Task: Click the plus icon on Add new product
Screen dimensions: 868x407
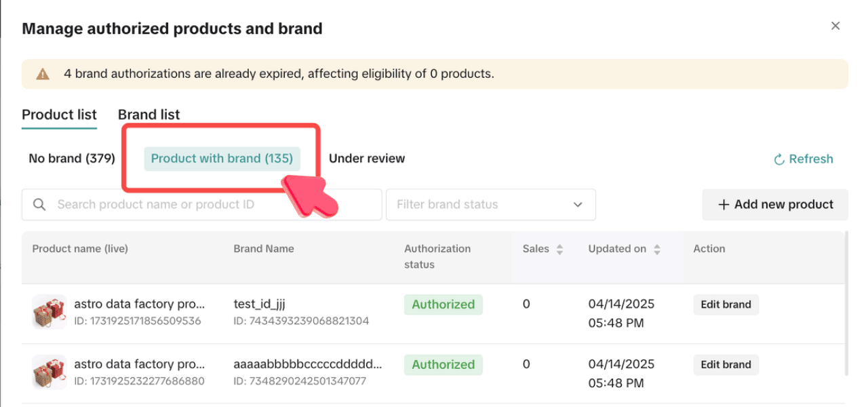Action: coord(724,205)
